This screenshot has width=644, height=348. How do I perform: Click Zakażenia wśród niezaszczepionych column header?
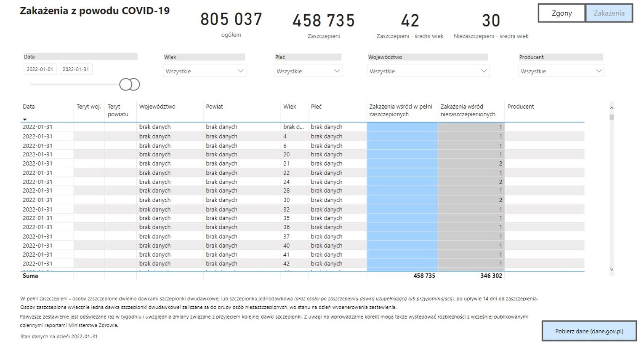tap(468, 110)
